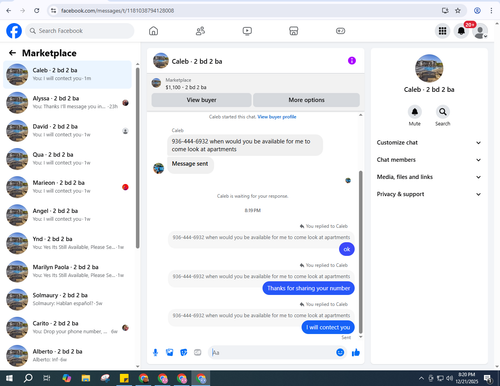Search within the Caleb conversation
500x386 pixels.
point(443,112)
